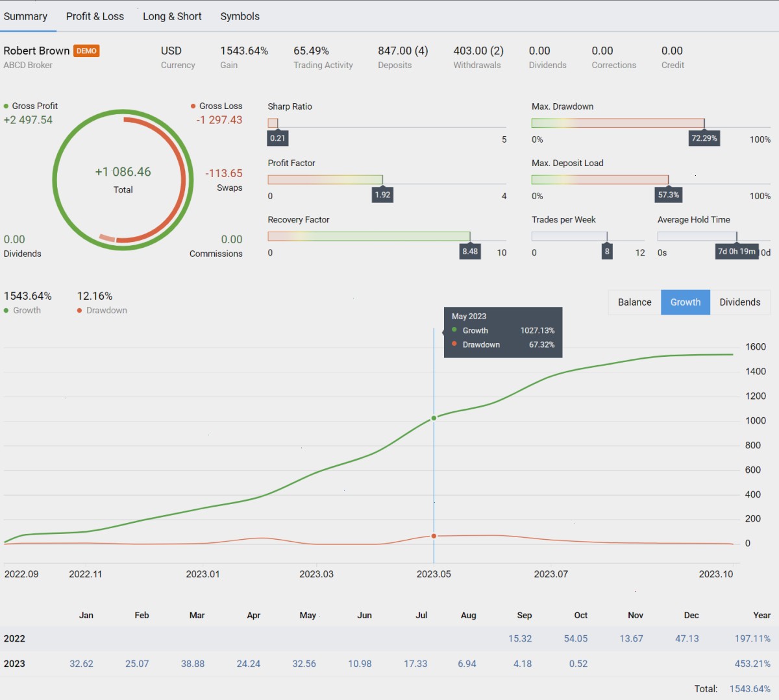Screen dimensions: 779x700
Task: Click the Average Hold Time 7d 0h 19m marker
Action: coord(737,252)
